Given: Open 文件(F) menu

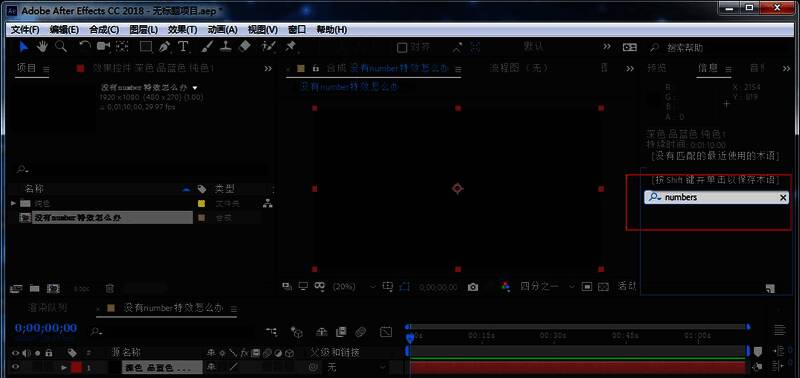Looking at the screenshot, I should pyautogui.click(x=25, y=30).
